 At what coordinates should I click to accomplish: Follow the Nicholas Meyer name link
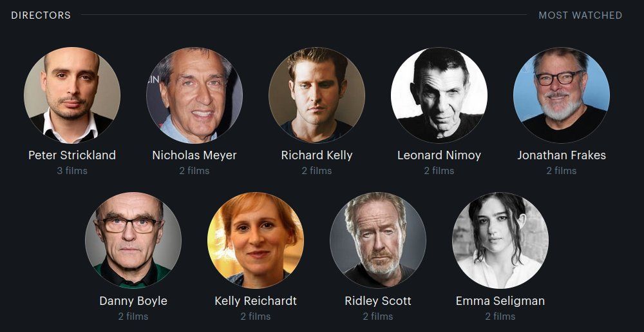pyautogui.click(x=194, y=155)
